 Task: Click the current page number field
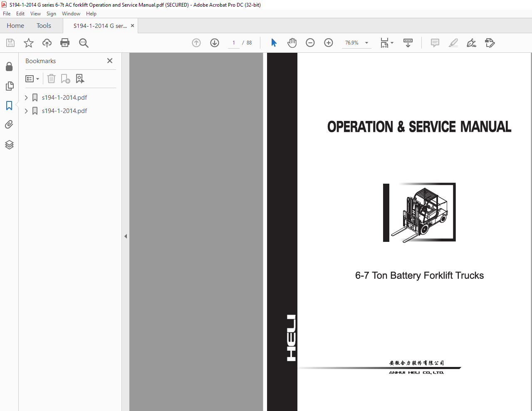234,43
